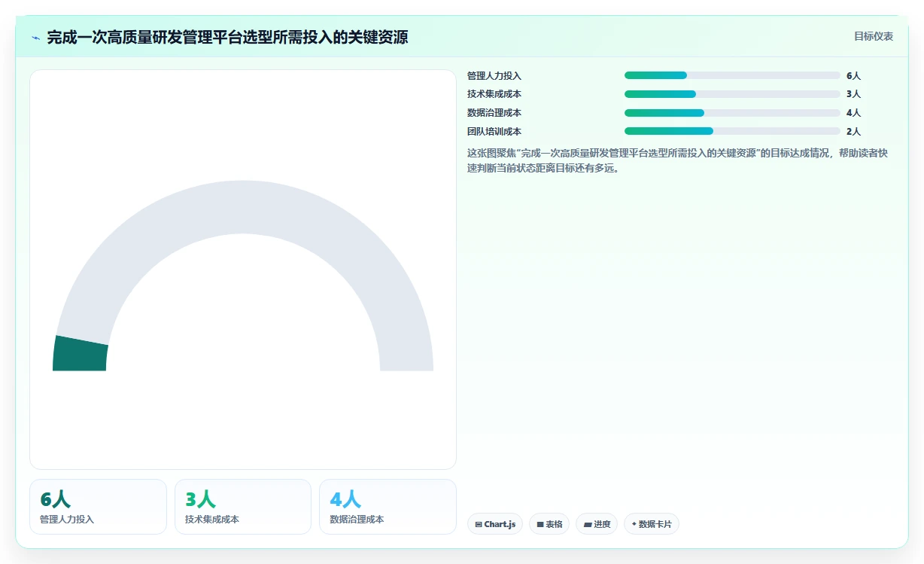Click the 数据治理成本 progress bar

(732, 113)
